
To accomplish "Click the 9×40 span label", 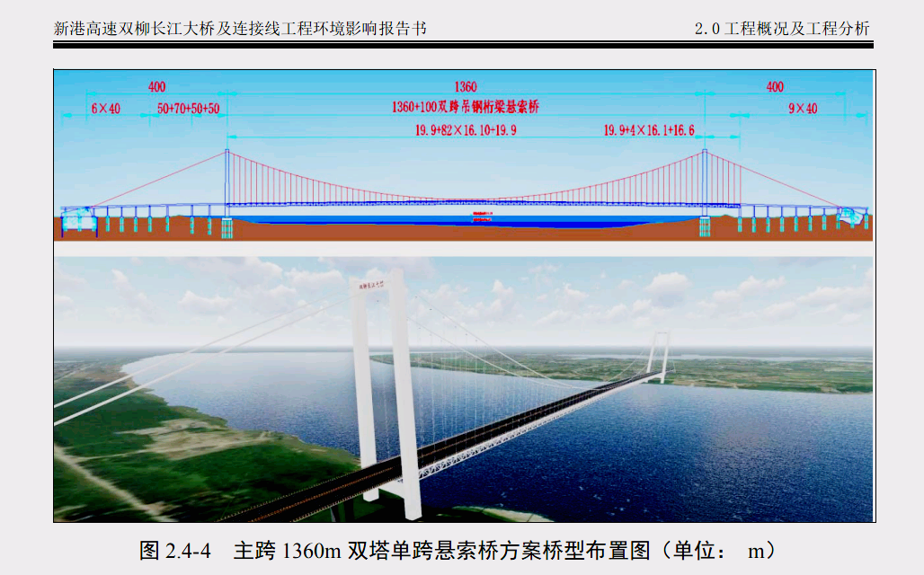I will tap(804, 109).
